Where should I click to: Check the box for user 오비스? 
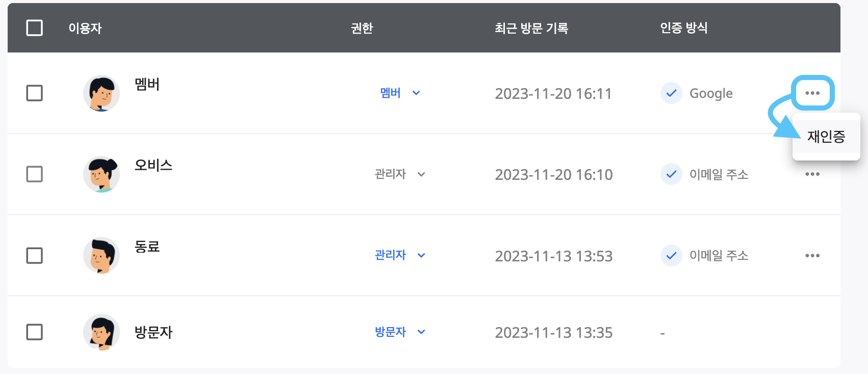[x=34, y=174]
